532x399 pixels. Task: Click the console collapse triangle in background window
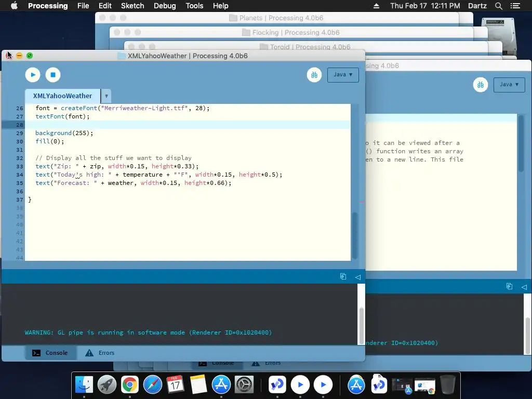524,287
